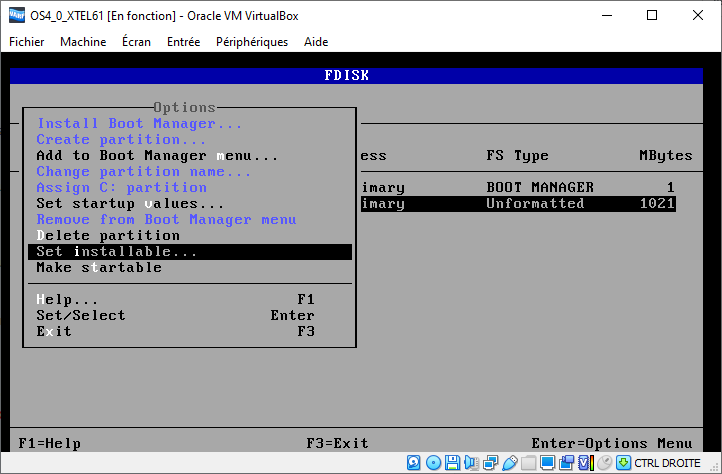
Task: Click the USB devices indicator icon
Action: [x=509, y=463]
